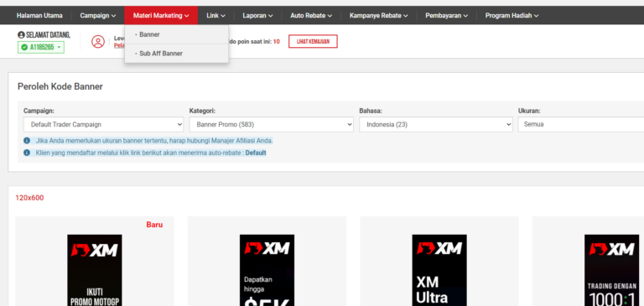Click the green verified checkmark icon
Viewport: 644px width, 306px height.
point(24,48)
